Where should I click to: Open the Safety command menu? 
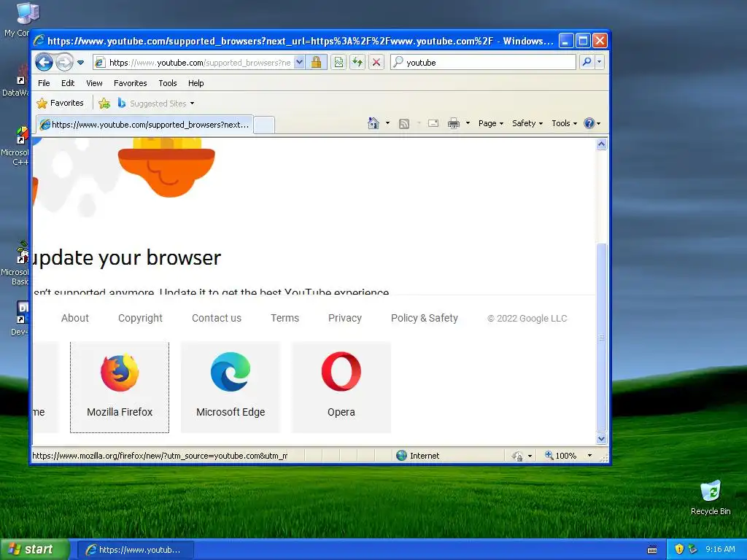pos(527,123)
